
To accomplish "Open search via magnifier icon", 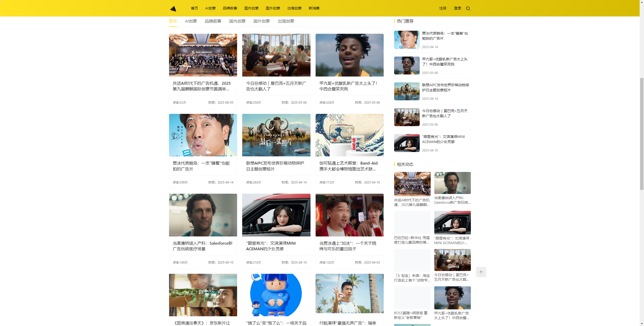I will tap(468, 8).
